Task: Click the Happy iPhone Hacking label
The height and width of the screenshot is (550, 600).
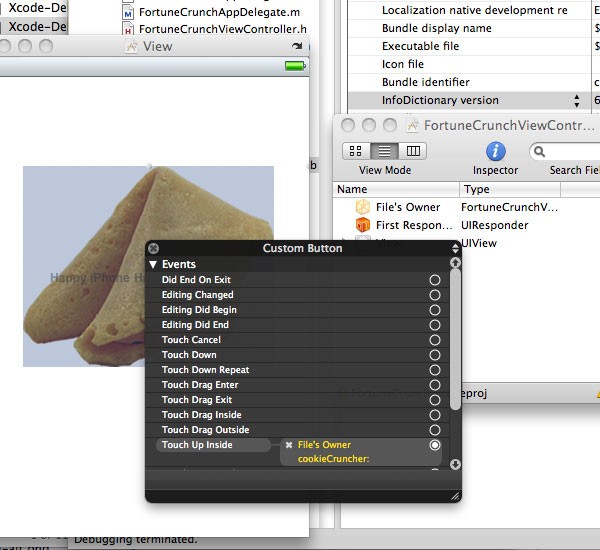Action: point(98,278)
